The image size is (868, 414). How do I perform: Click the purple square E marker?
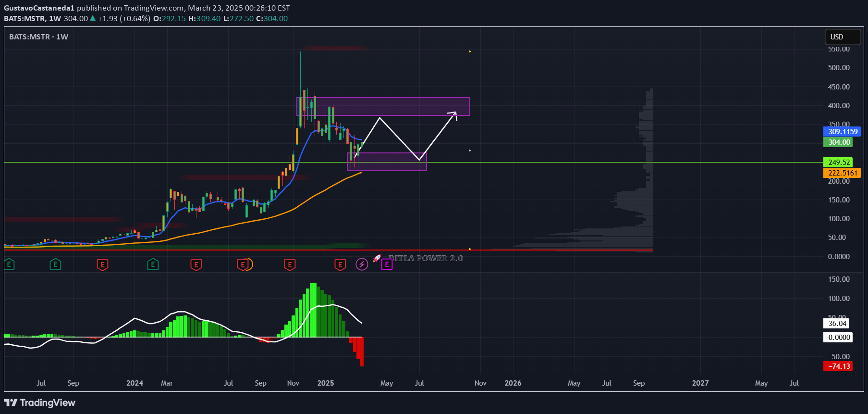(387, 264)
